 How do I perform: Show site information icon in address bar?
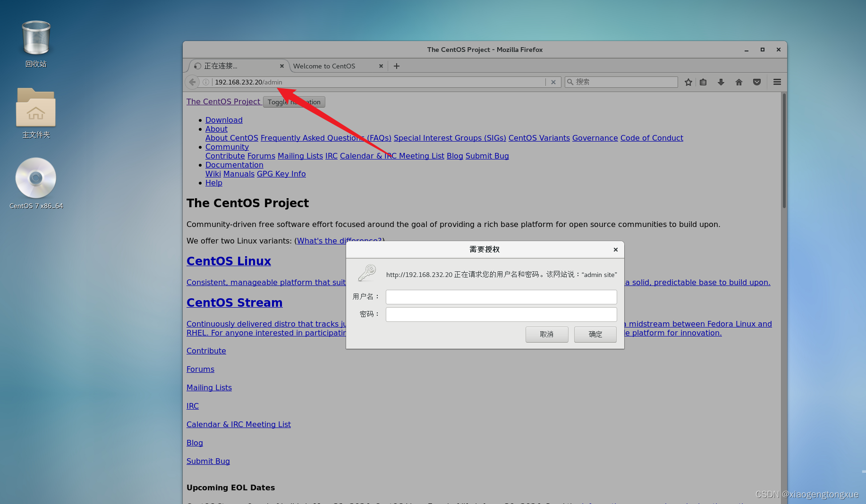(x=206, y=82)
